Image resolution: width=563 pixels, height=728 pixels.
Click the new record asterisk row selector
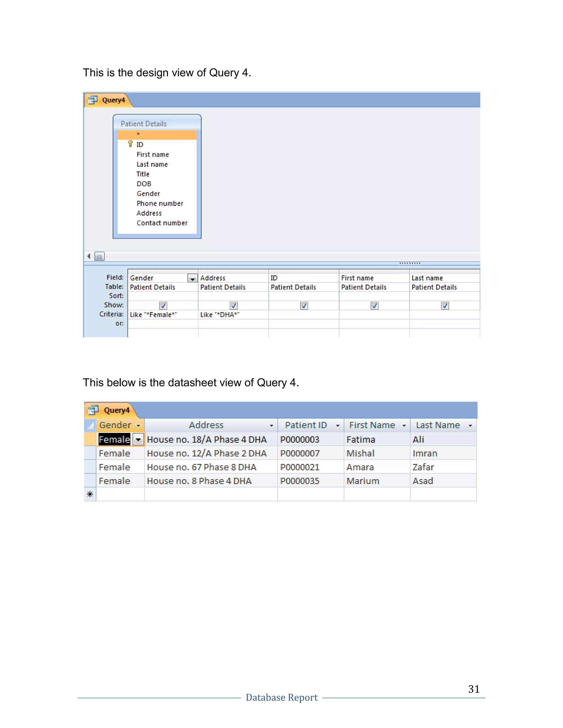90,494
